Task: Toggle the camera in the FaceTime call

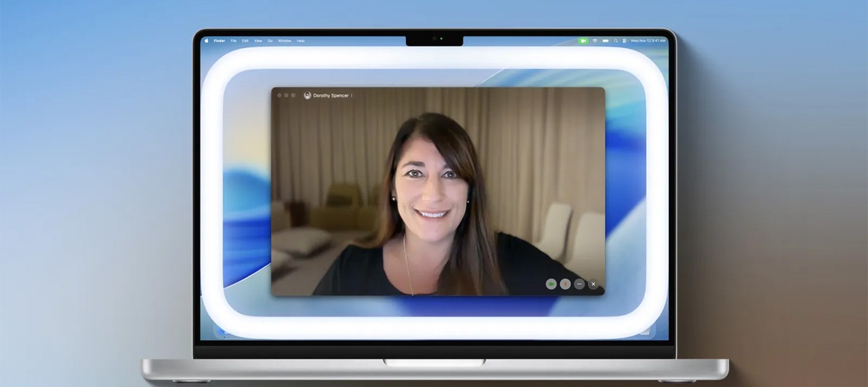Action: pos(551,284)
